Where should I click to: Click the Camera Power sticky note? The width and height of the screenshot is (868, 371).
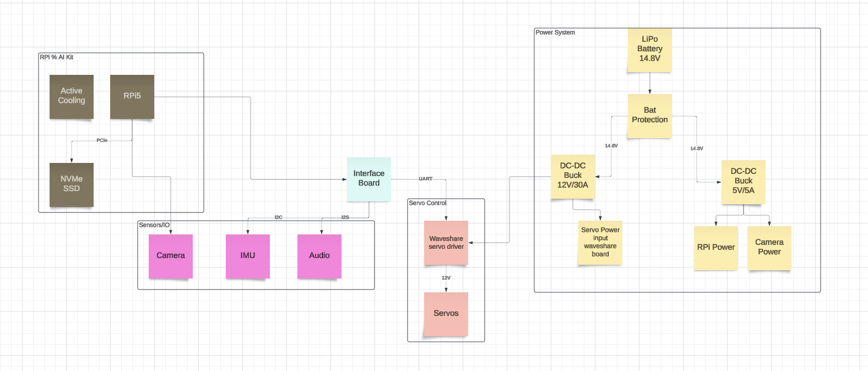[769, 248]
